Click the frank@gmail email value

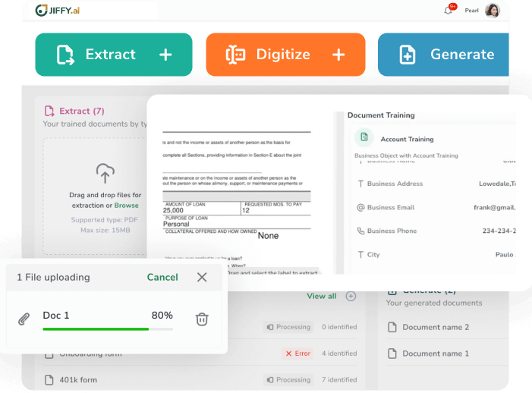click(495, 208)
